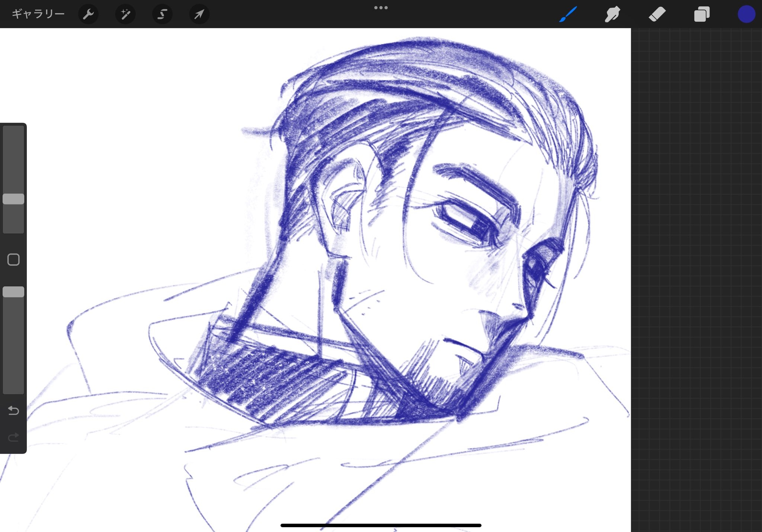This screenshot has height=532, width=762.
Task: Click the dark grid area beside canvas
Action: coord(696,260)
